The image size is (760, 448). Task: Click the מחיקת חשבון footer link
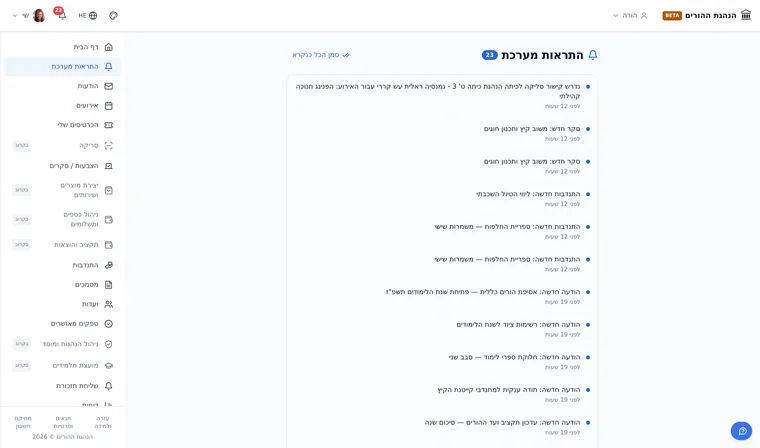coord(23,422)
